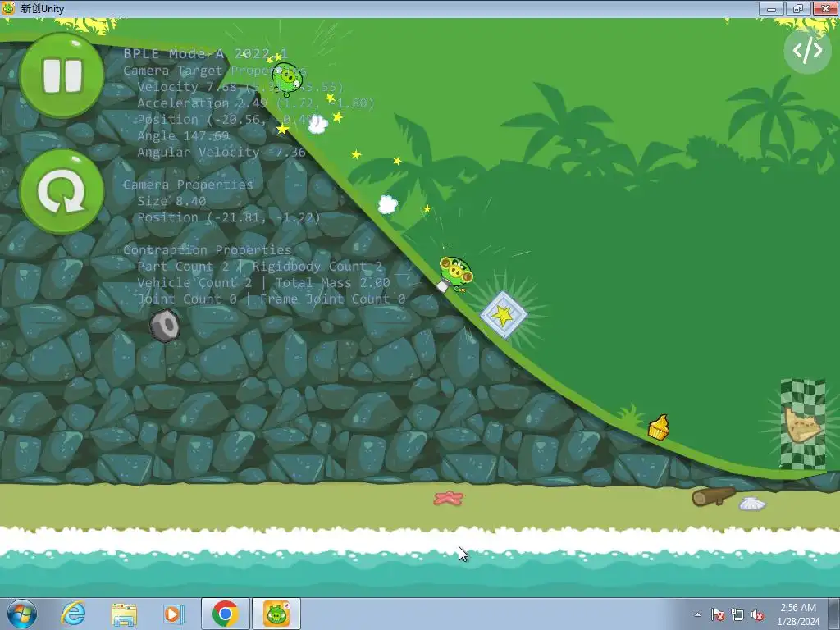Open the clock showing 2:56 AM

pyautogui.click(x=798, y=614)
